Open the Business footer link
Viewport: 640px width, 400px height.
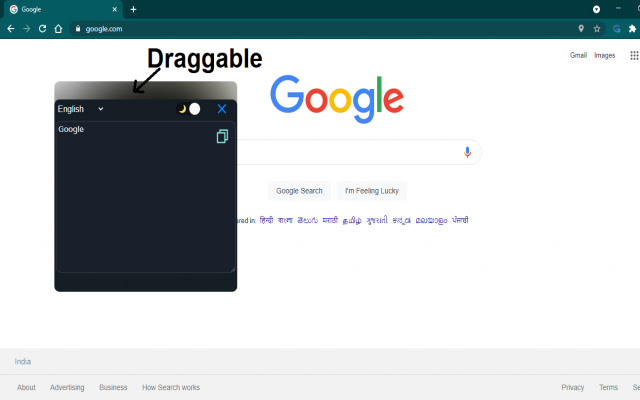113,387
